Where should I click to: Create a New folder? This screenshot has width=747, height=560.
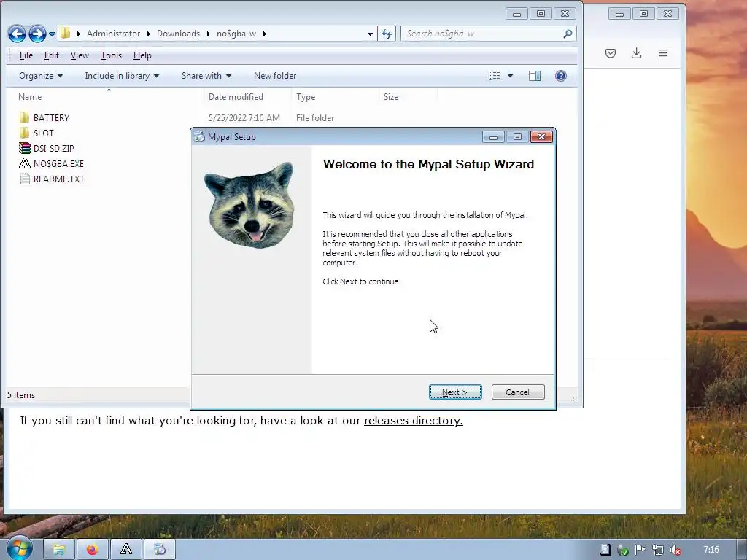click(x=275, y=76)
